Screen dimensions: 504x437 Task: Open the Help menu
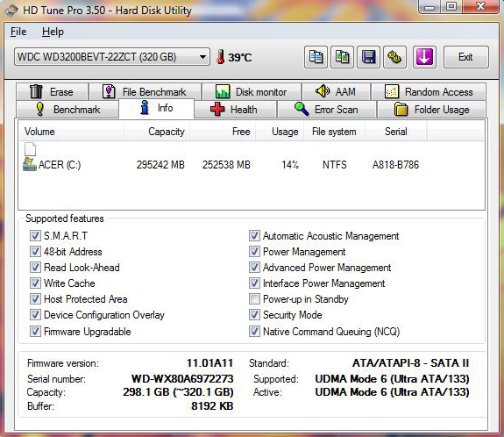click(53, 32)
